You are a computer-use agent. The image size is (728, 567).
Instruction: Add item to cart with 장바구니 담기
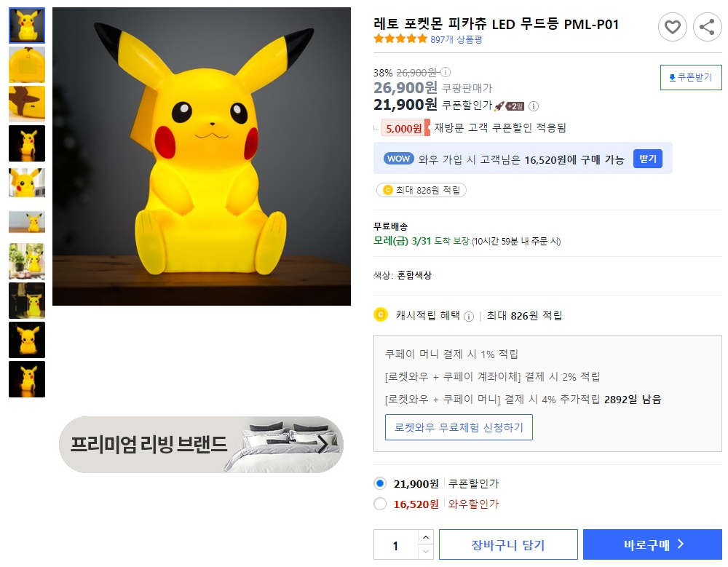(x=508, y=544)
